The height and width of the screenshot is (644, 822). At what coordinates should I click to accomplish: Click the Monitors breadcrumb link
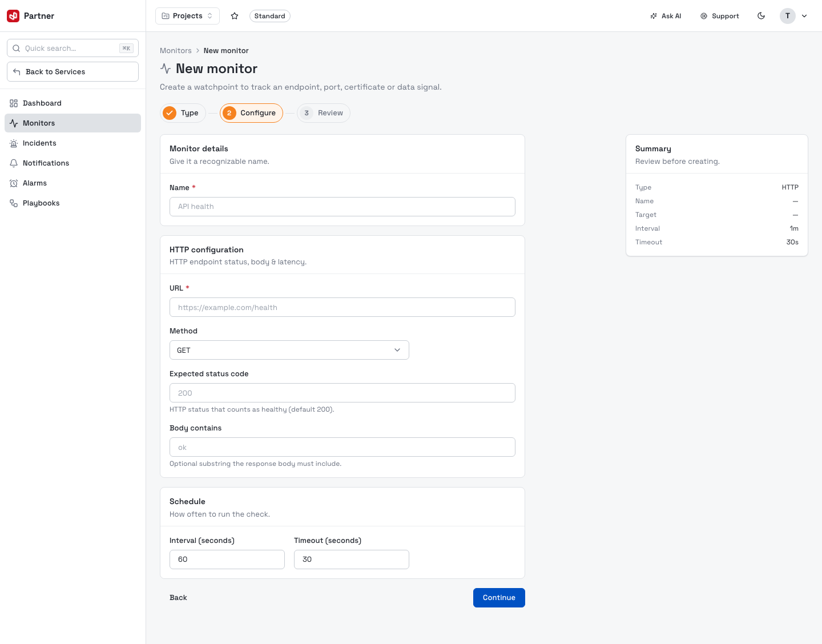(176, 51)
